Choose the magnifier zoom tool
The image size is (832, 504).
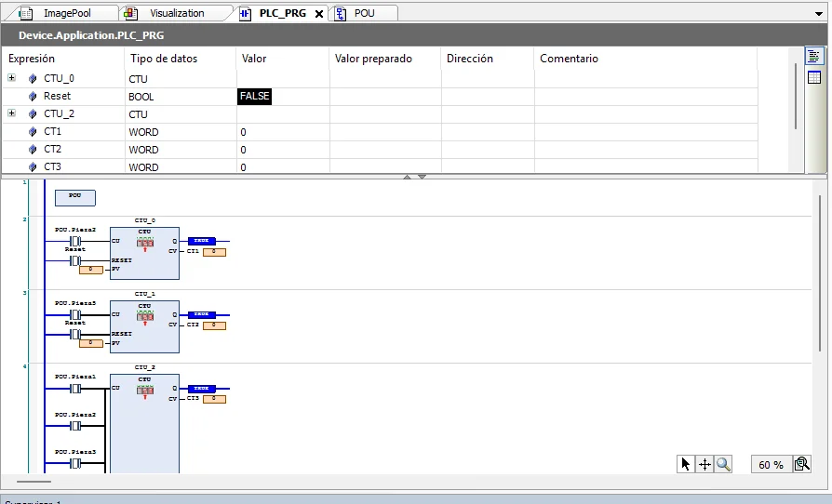723,464
